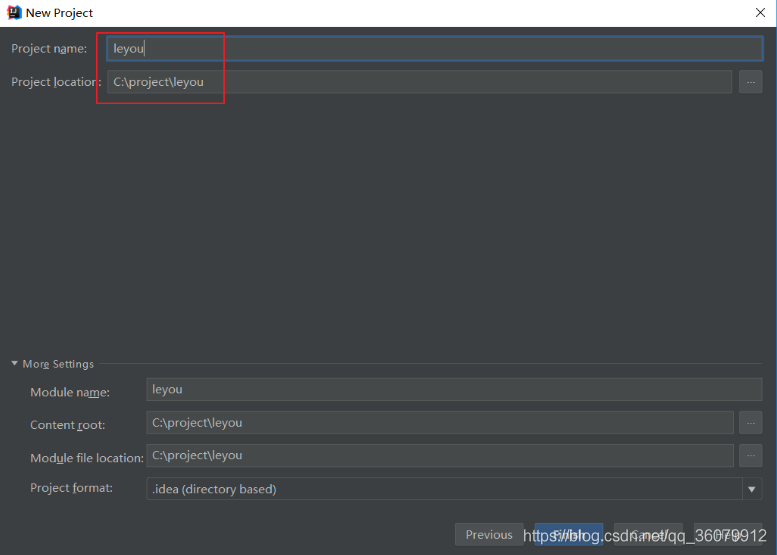Click the Module name label

click(x=70, y=392)
